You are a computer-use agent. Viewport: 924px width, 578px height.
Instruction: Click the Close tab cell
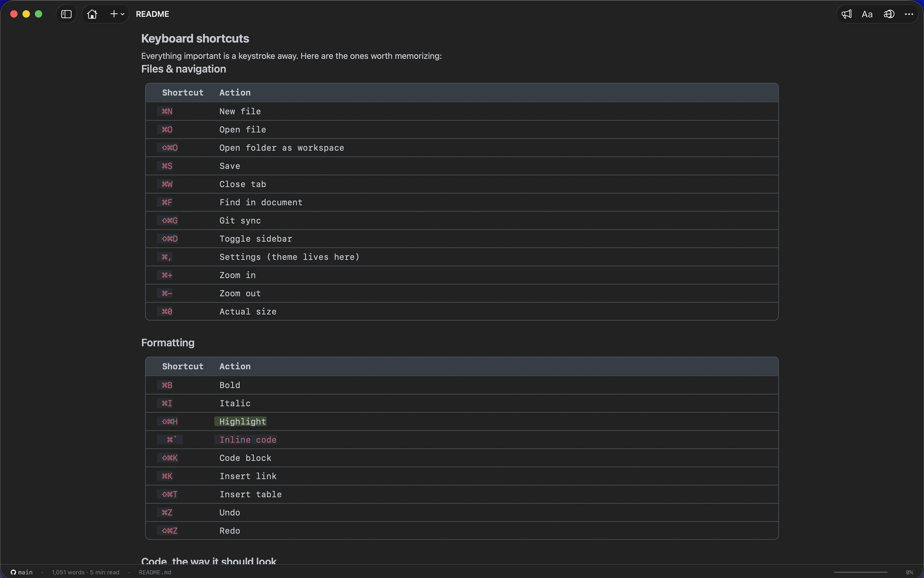(x=243, y=184)
